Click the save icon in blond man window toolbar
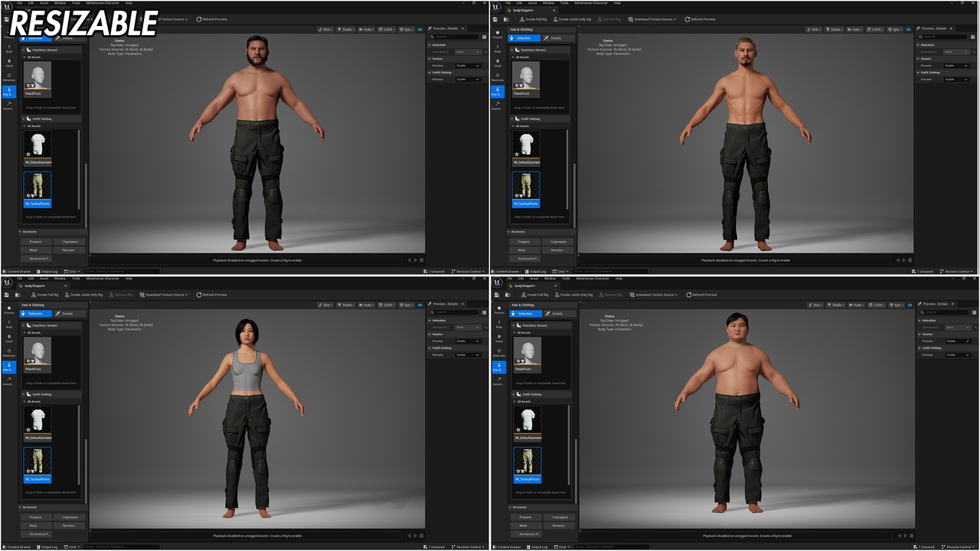 (x=497, y=19)
